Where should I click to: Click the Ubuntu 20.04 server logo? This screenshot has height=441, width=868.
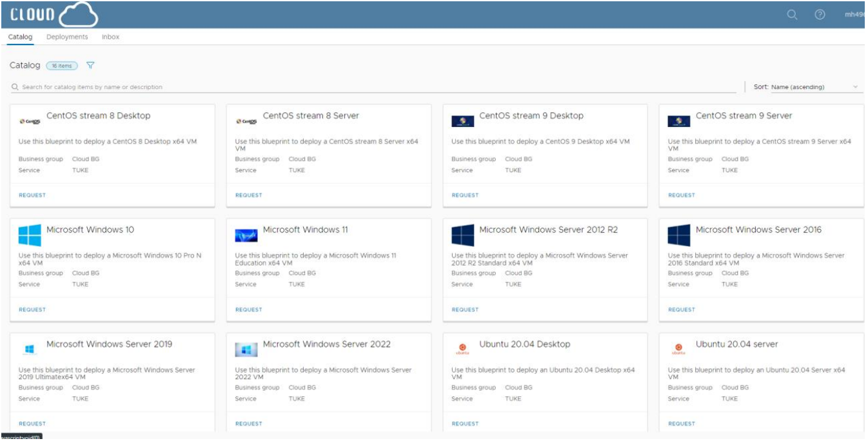679,349
